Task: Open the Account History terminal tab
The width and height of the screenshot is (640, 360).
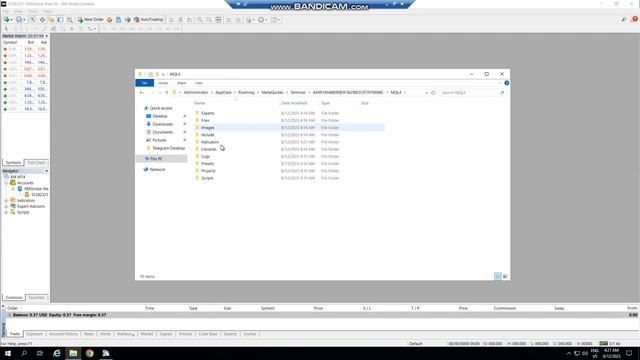Action: click(63, 334)
